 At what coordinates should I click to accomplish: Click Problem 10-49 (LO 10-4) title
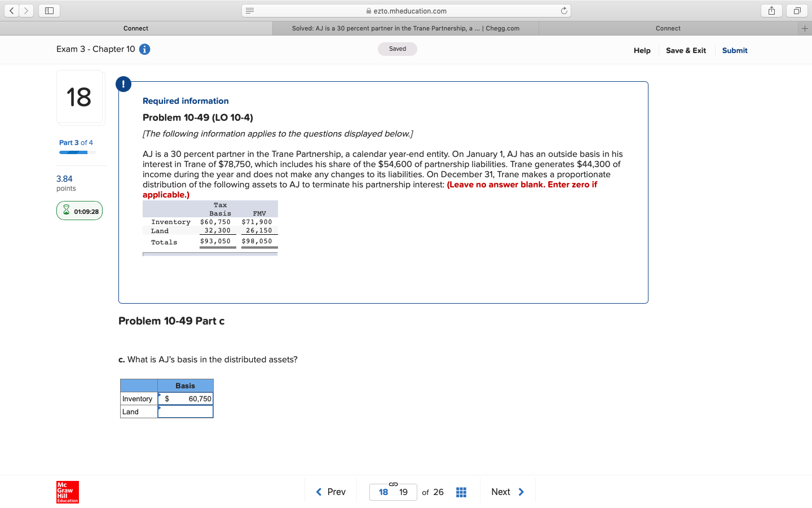(x=198, y=117)
